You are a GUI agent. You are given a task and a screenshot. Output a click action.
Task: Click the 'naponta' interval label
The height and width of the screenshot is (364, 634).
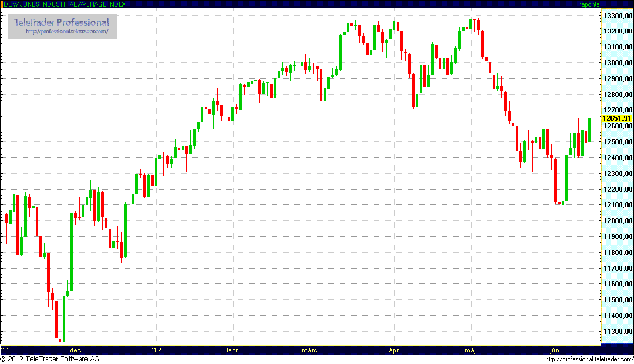[588, 4]
